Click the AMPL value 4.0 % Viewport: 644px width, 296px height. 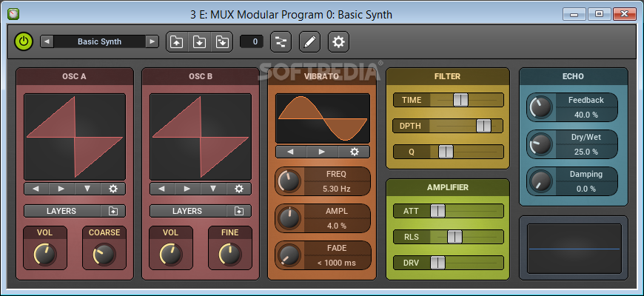pyautogui.click(x=336, y=226)
